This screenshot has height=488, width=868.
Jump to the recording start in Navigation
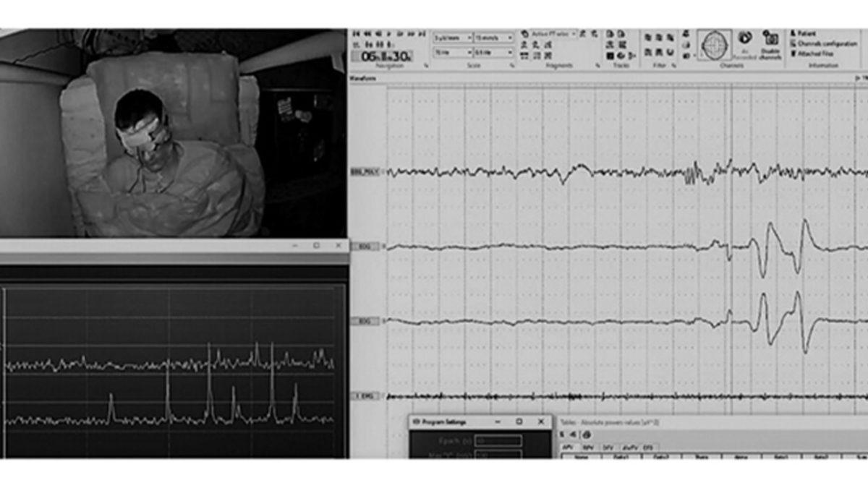(357, 33)
